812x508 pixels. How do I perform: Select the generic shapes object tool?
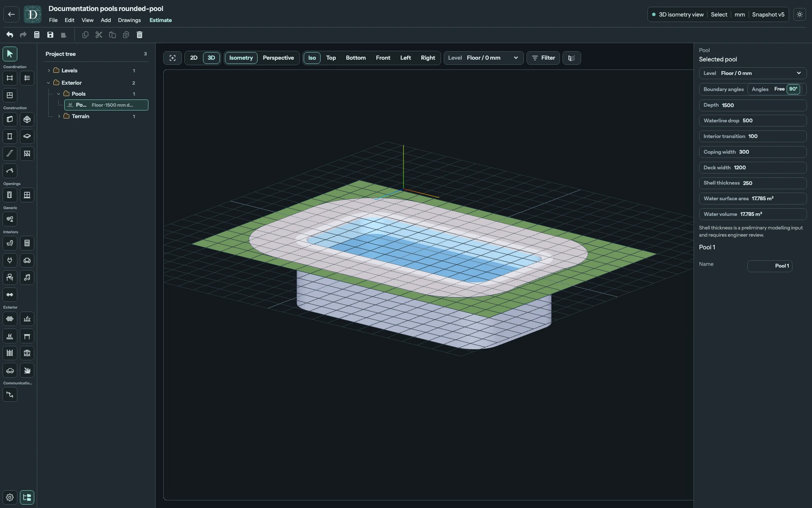click(x=10, y=219)
